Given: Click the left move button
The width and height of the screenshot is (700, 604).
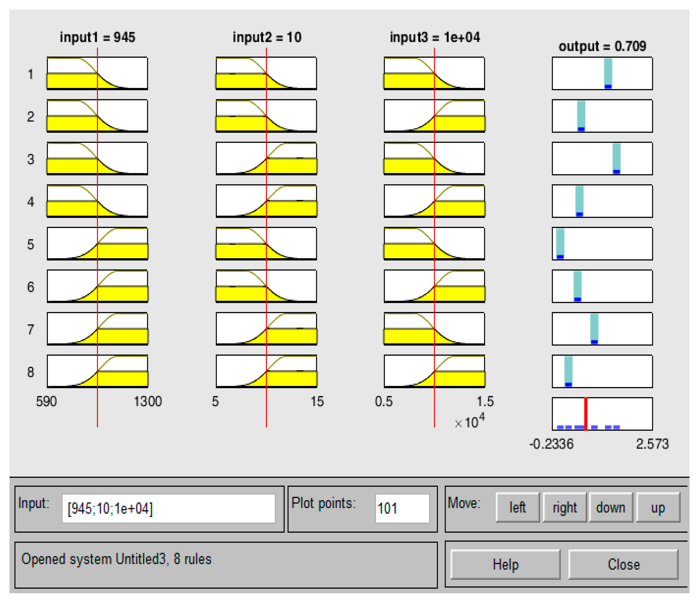Looking at the screenshot, I should pos(517,507).
